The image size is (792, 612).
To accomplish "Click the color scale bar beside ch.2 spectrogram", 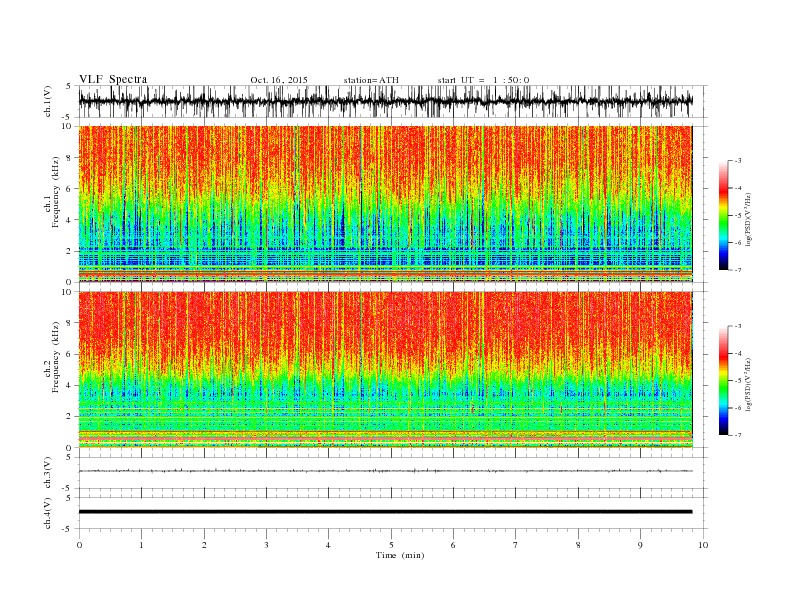I will click(723, 381).
